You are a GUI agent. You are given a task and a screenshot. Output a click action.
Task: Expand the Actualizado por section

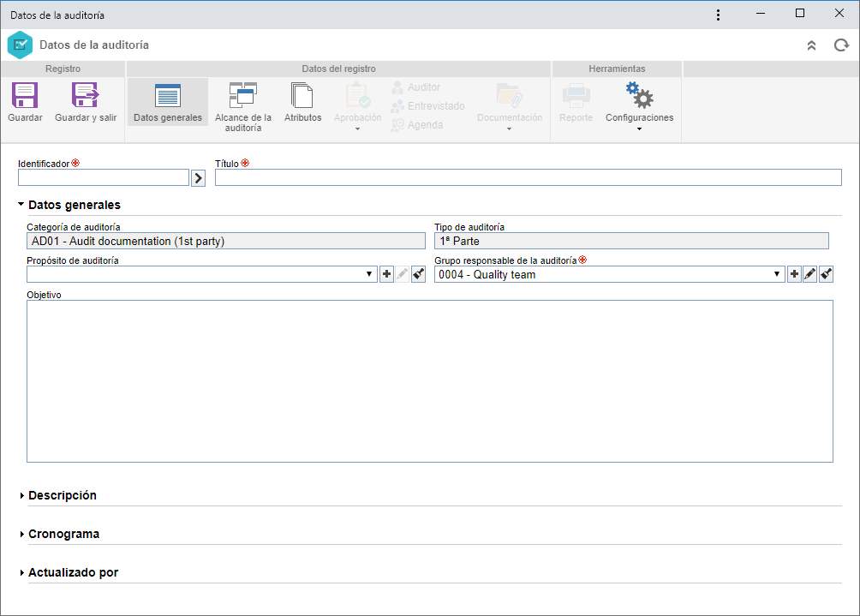coord(21,572)
